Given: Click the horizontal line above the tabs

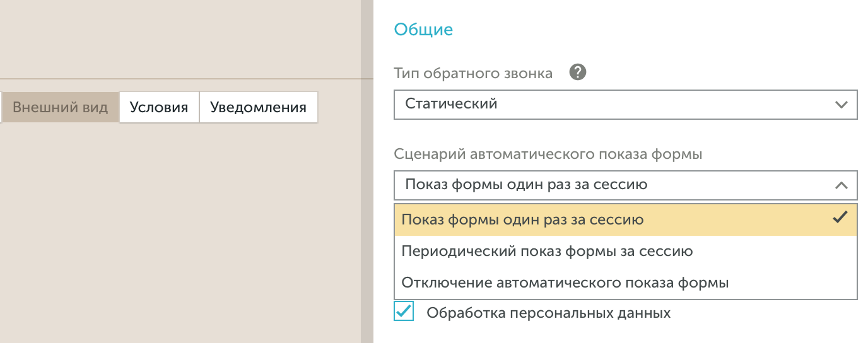Looking at the screenshot, I should tap(177, 79).
